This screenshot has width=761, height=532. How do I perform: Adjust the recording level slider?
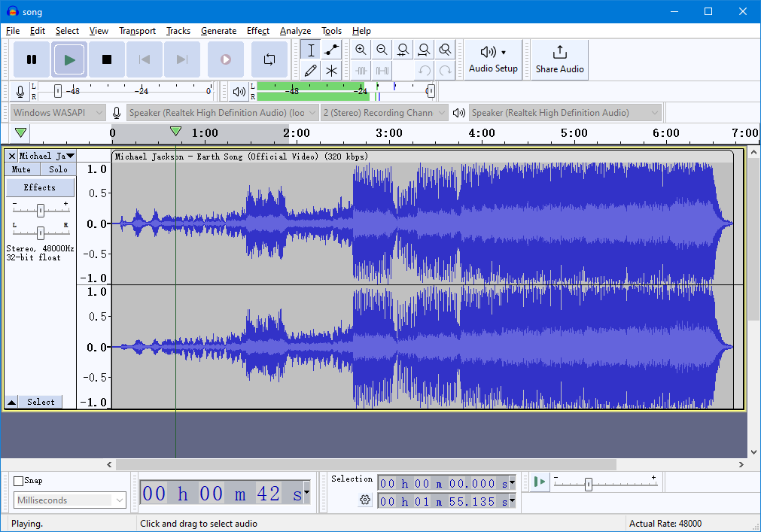58,91
